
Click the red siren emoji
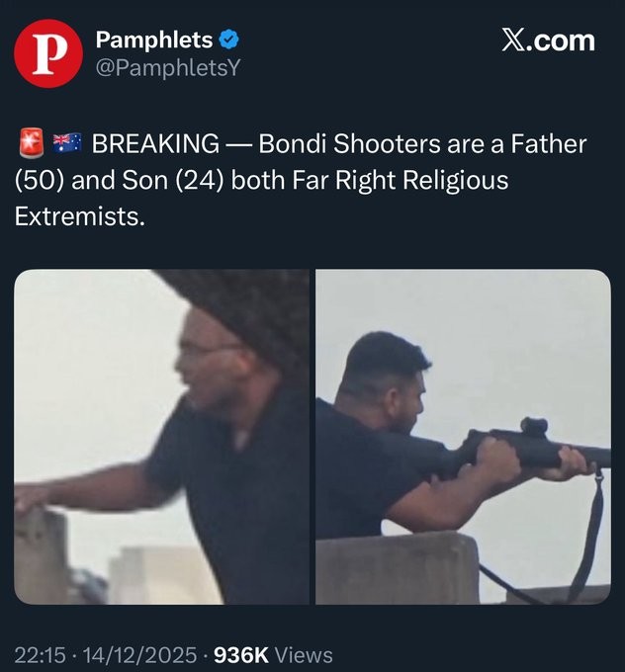tap(30, 144)
